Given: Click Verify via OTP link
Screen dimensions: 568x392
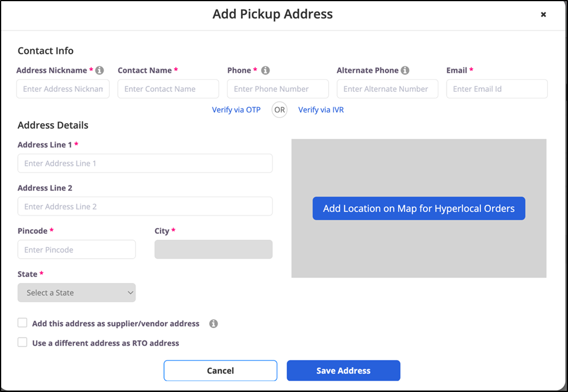Looking at the screenshot, I should [x=236, y=110].
